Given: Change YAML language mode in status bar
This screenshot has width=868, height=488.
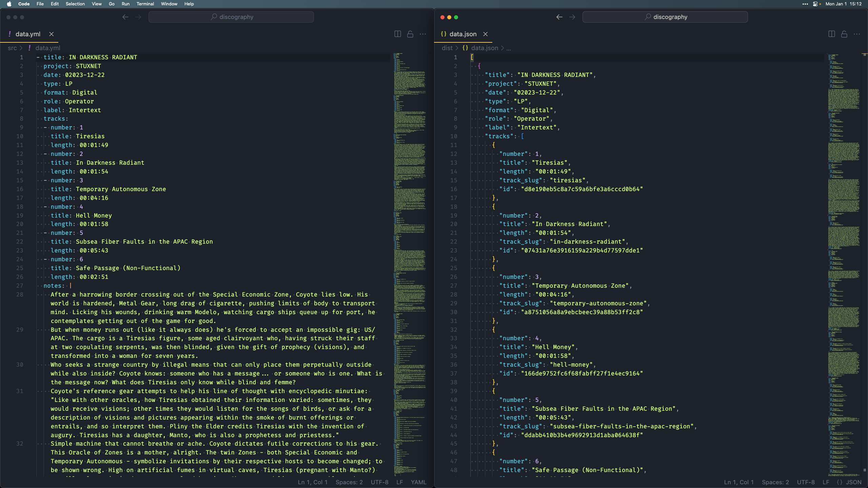Looking at the screenshot, I should 418,482.
